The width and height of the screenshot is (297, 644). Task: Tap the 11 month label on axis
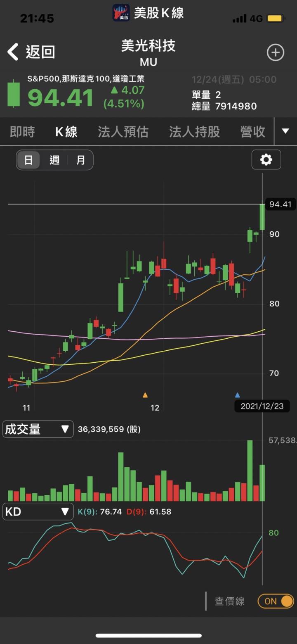point(26,408)
